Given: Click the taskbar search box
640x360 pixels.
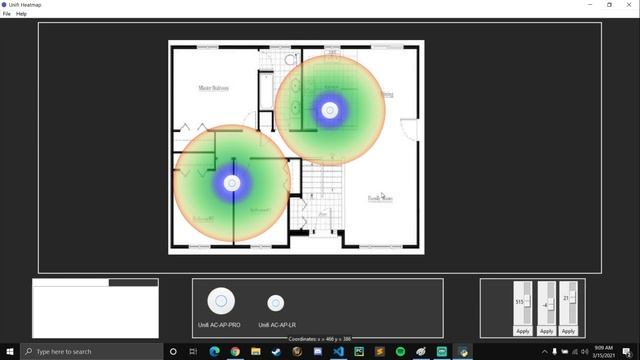Looking at the screenshot, I should click(92, 351).
